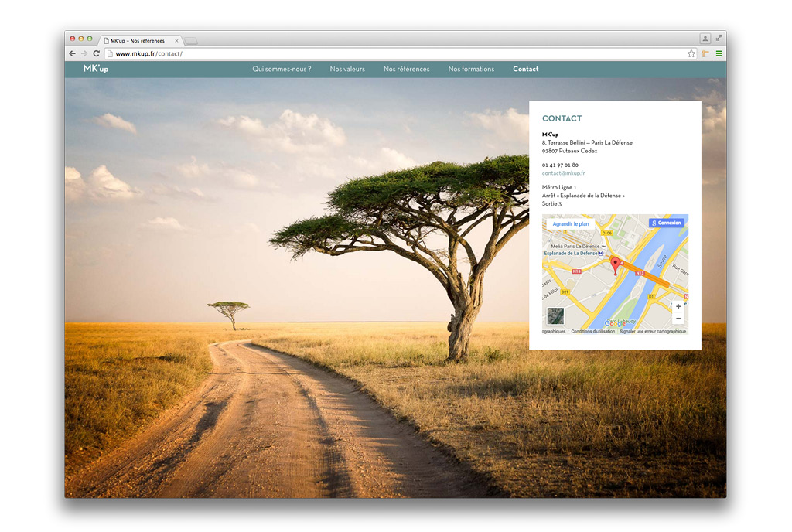This screenshot has width=792, height=532.
Task: Reload the page with the refresh icon
Action: [96, 53]
